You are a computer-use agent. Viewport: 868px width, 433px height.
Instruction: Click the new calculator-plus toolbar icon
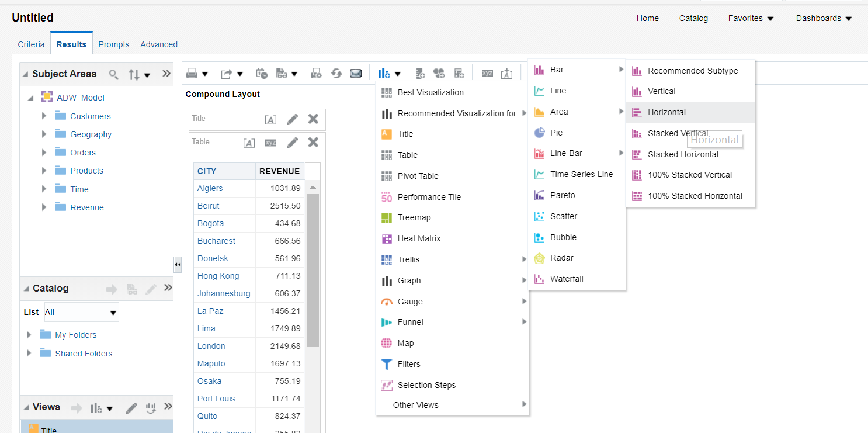(459, 74)
